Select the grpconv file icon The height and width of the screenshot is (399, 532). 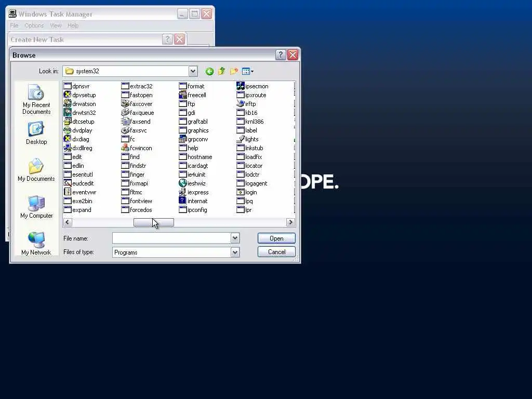[183, 139]
